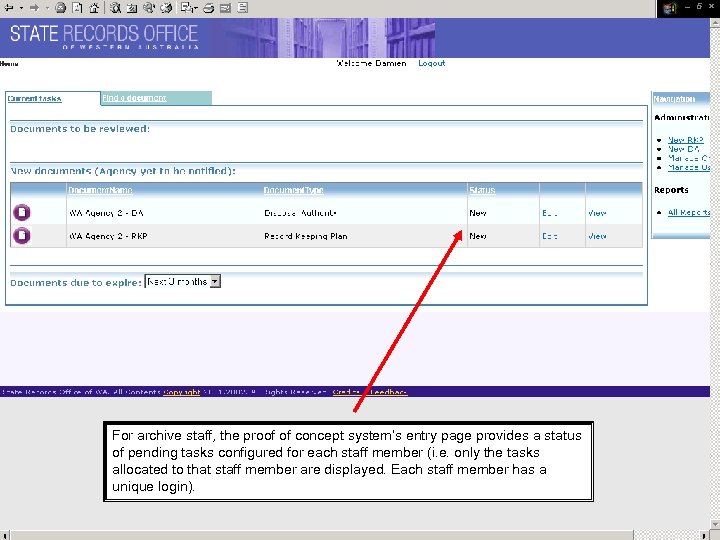The height and width of the screenshot is (540, 720).
Task: Click the Manage Users navigation link
Action: coord(689,168)
